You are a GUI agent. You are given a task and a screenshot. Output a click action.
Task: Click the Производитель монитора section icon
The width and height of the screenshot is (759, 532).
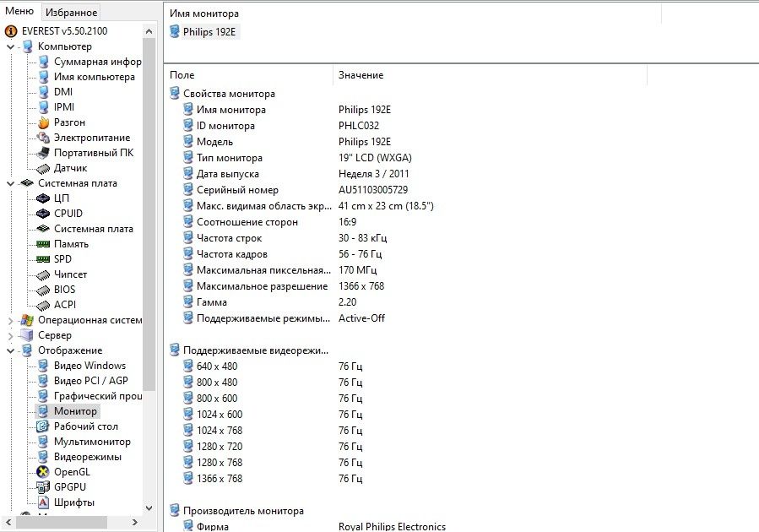click(x=175, y=511)
